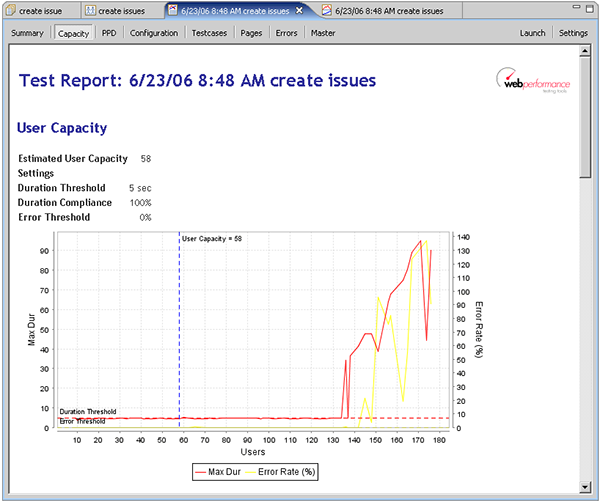Click the 'create issue' tab icon
The image size is (600, 502).
point(11,10)
